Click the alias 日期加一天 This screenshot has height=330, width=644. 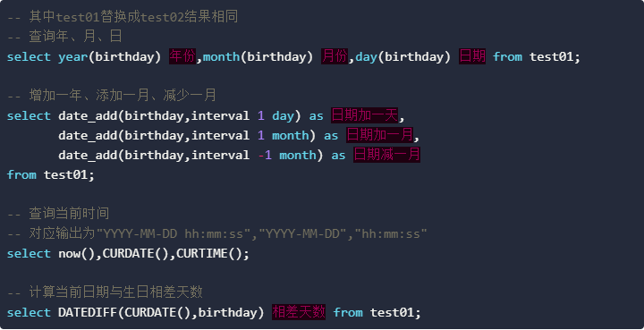point(365,115)
